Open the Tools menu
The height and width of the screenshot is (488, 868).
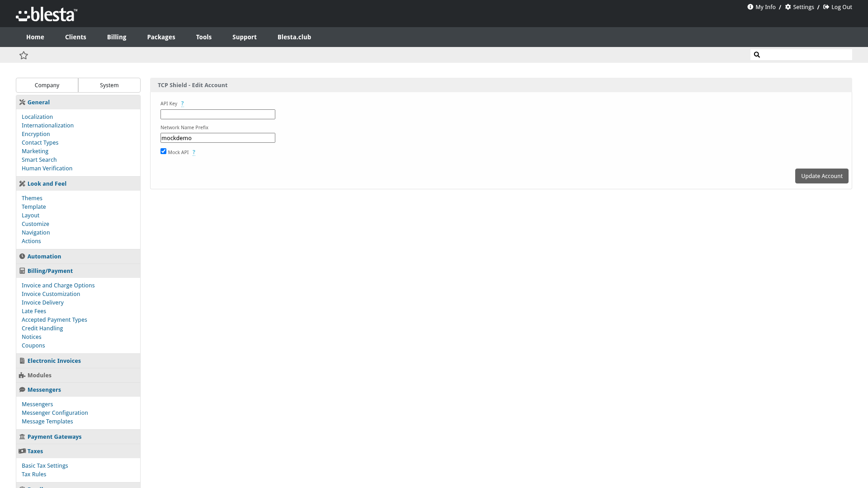[204, 37]
